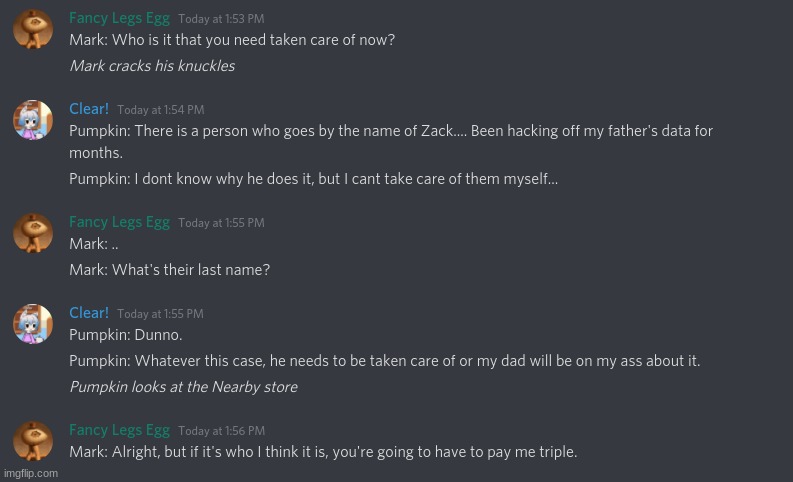Click Clear!'s "Today at 1:55 PM" timestamp

click(x=160, y=314)
